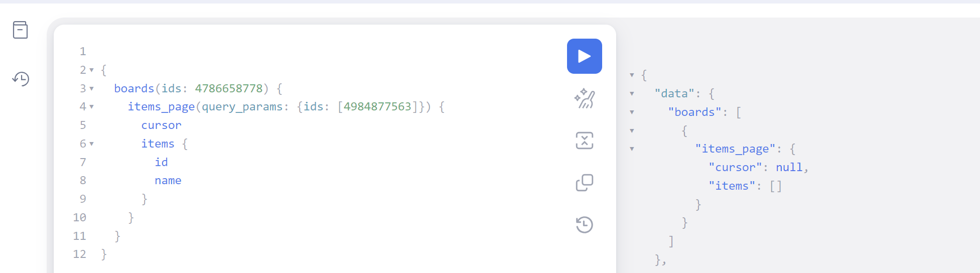Open query history icon below the copy icon
The image size is (980, 273).
pyautogui.click(x=585, y=225)
